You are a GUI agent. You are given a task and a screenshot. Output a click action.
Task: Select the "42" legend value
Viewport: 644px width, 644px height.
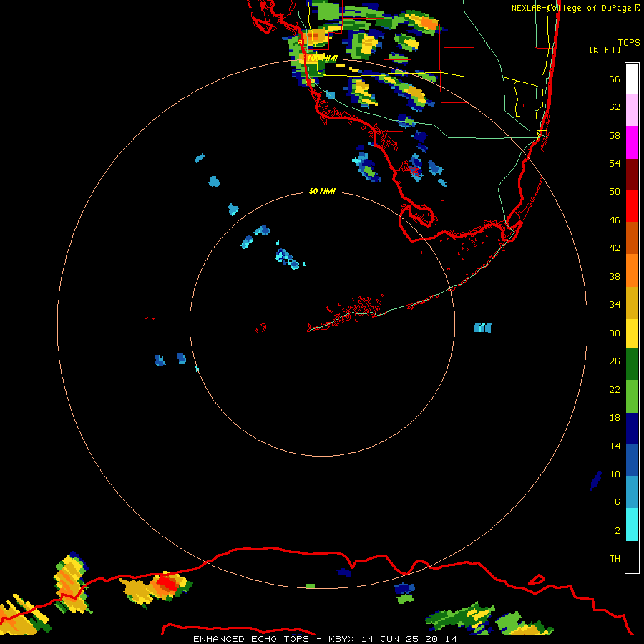click(x=615, y=248)
